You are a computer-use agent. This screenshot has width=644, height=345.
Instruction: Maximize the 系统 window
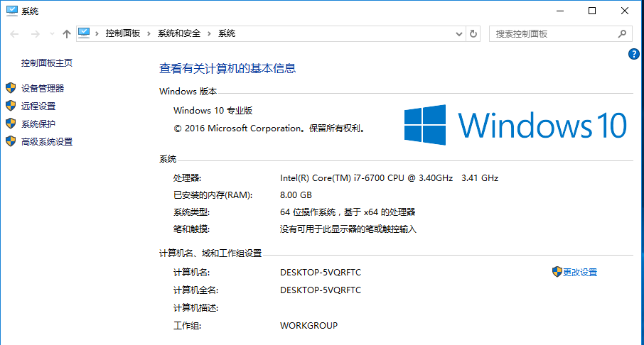point(592,11)
